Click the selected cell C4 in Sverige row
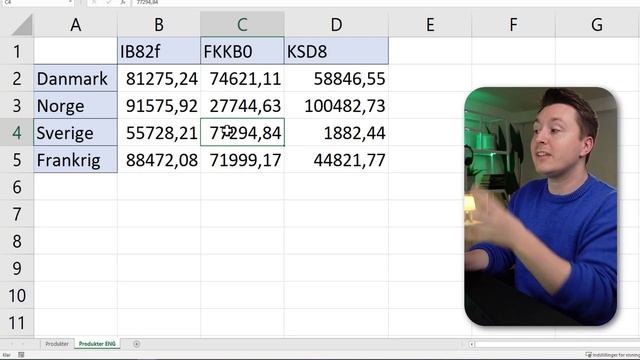Viewport: 640px width, 360px height. [242, 133]
